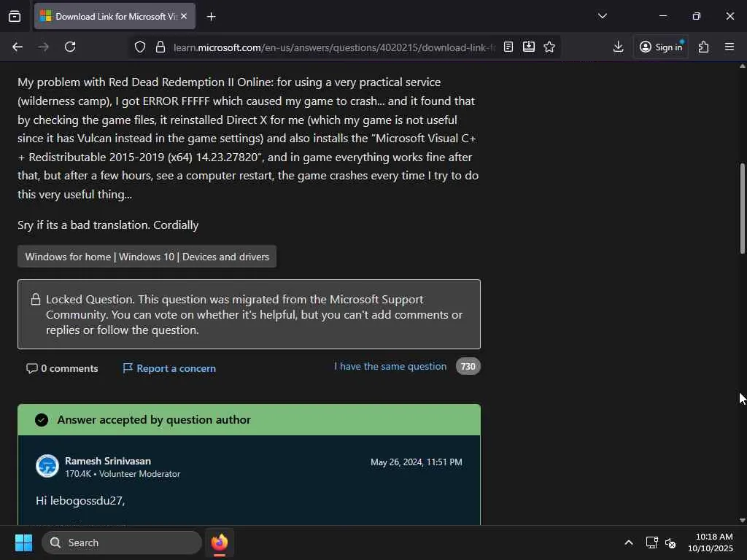Screen dimensions: 747x560
Task: Click the 170.4K Volunteer Moderator text
Action: pyautogui.click(x=123, y=474)
